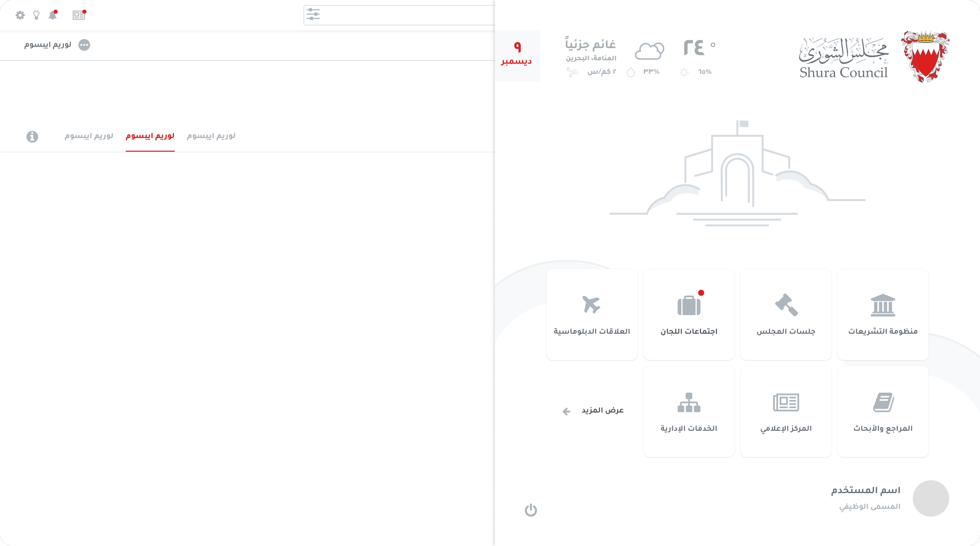
Task: Open the notifications bell
Action: pyautogui.click(x=53, y=15)
